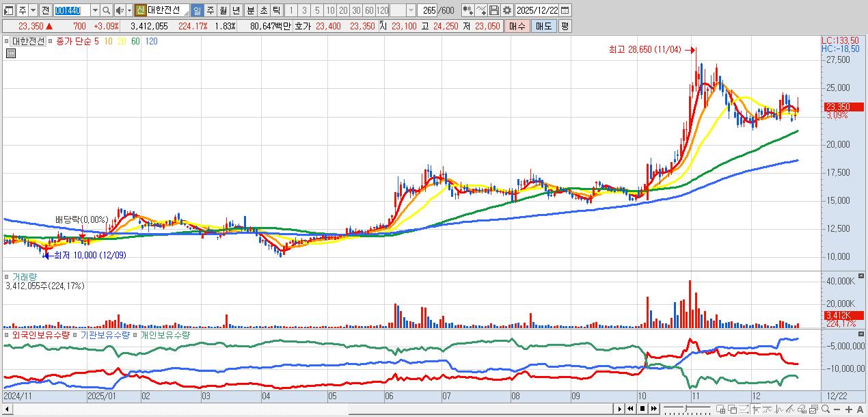The height and width of the screenshot is (417, 868).
Task: Click the grid icon below 대한전선 legend
Action: (10, 53)
